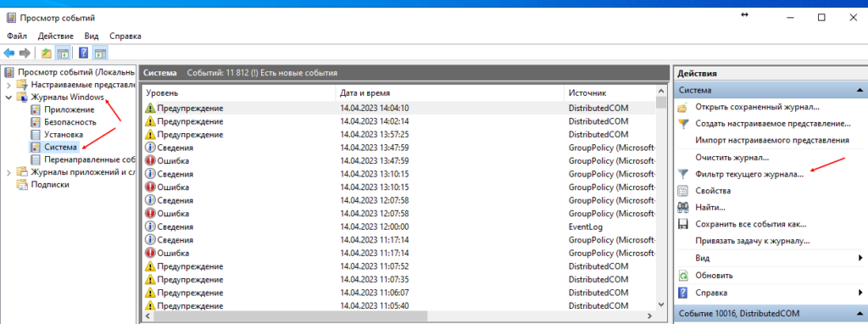Viewport: 868px width, 324px height.
Task: Click the info icon of the 12:00:00 event
Action: [x=150, y=226]
